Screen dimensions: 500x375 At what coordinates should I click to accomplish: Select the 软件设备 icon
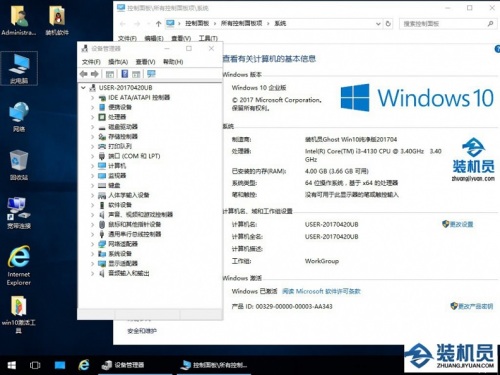click(x=102, y=205)
